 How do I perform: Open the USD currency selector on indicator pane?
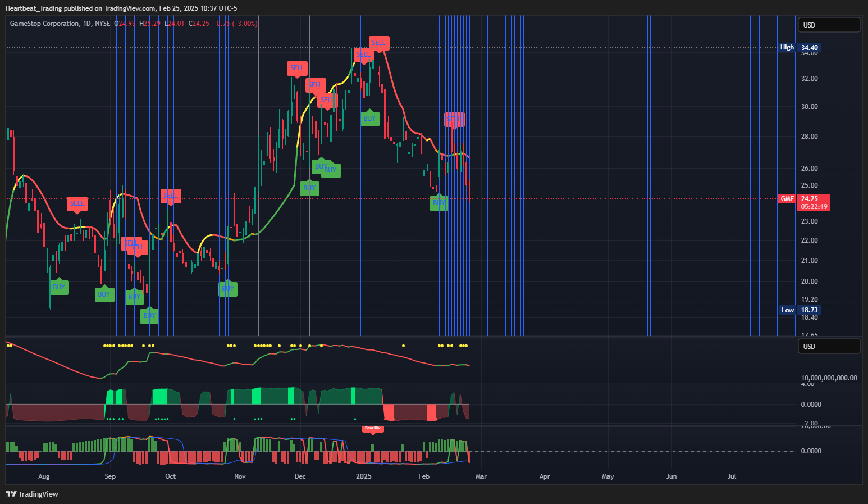829,347
